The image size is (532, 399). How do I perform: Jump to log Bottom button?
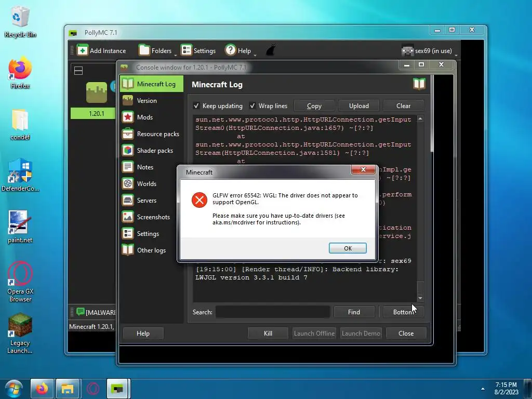click(403, 312)
